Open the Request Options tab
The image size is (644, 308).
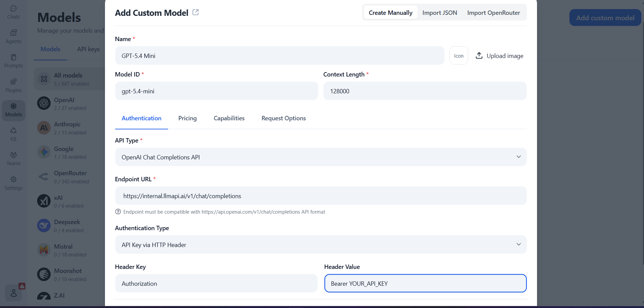[284, 118]
